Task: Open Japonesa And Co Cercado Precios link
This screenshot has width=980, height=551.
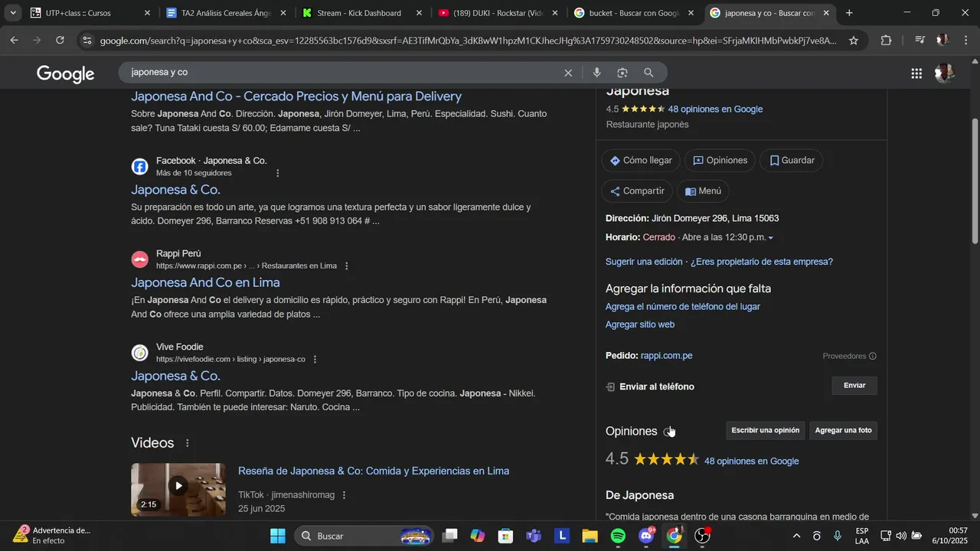Action: click(296, 96)
